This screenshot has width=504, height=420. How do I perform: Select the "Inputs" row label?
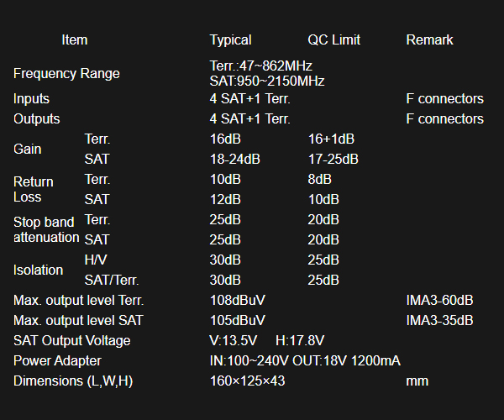[31, 99]
